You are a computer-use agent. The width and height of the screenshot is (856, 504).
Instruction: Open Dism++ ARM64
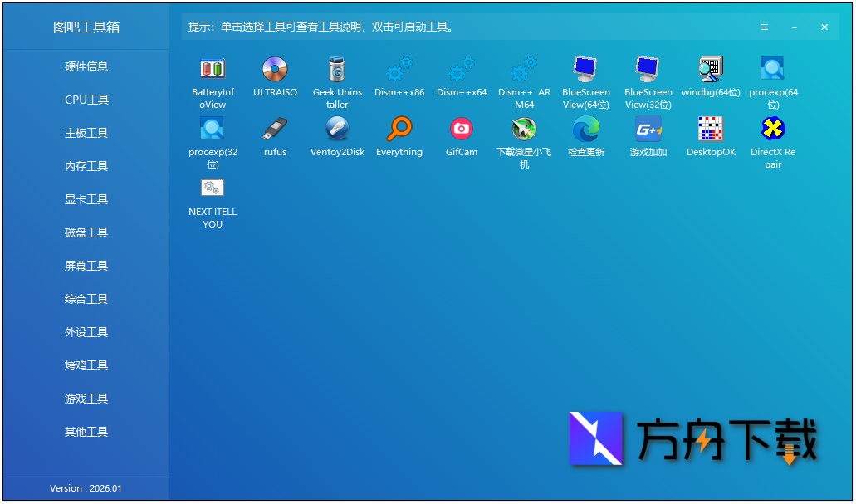(523, 79)
